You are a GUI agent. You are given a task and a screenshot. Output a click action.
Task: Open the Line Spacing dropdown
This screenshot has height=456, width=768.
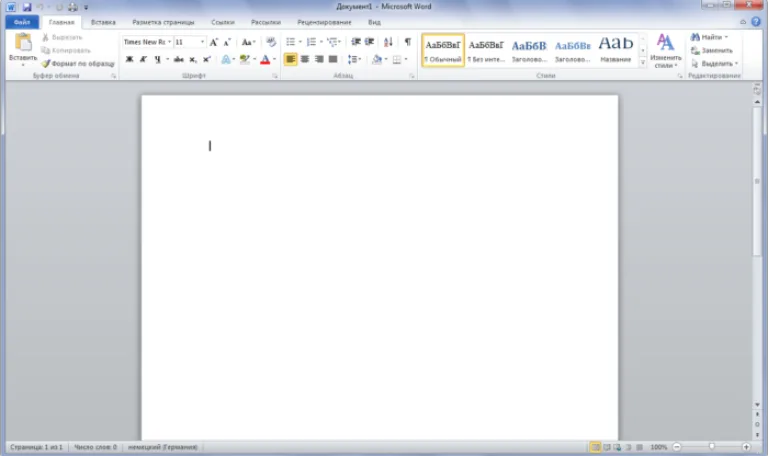(354, 59)
